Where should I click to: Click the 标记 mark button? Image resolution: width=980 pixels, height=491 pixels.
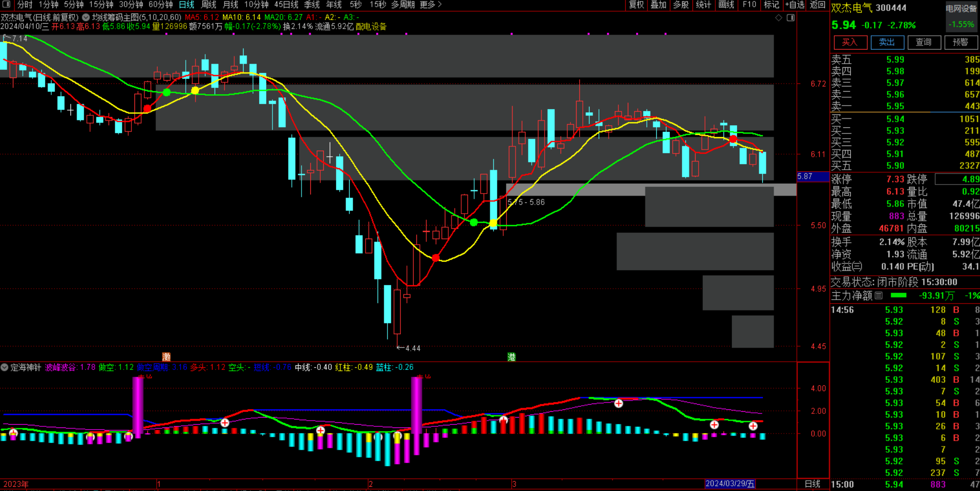coord(772,5)
